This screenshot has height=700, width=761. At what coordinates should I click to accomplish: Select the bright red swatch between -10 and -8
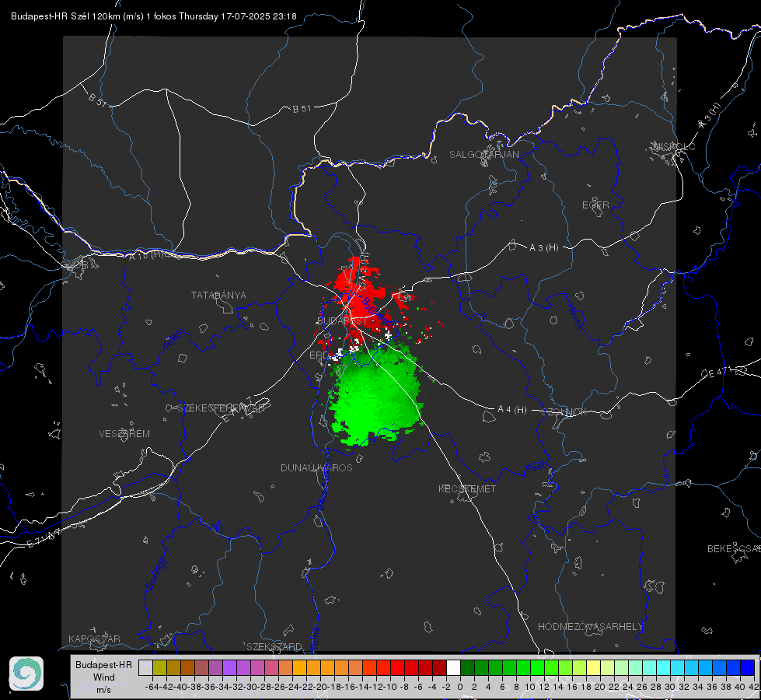(x=397, y=667)
